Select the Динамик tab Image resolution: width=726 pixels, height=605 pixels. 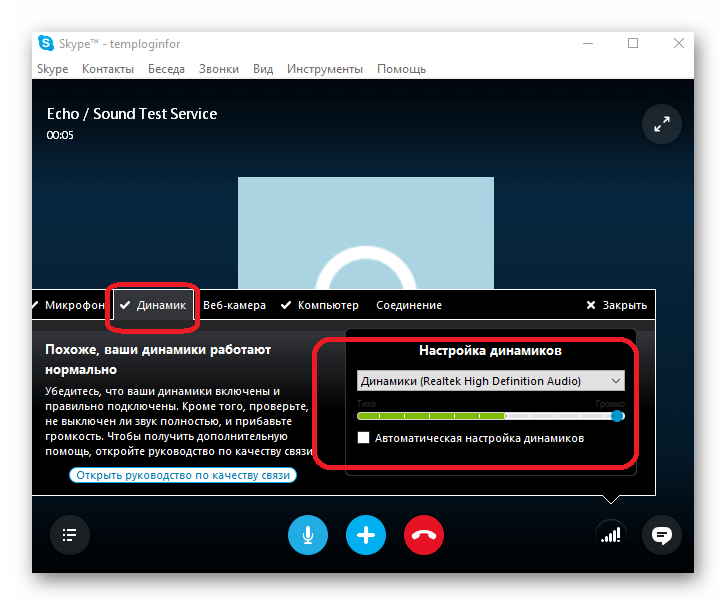click(x=153, y=305)
